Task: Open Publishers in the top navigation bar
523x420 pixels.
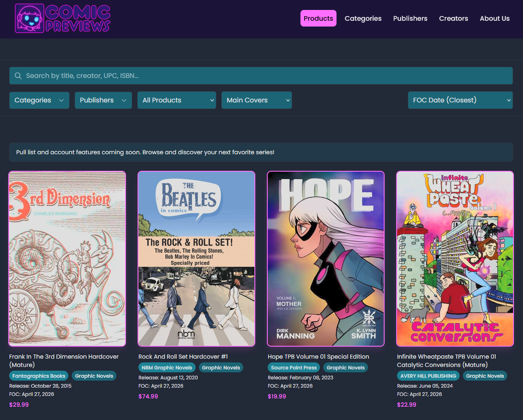Action: (x=410, y=18)
